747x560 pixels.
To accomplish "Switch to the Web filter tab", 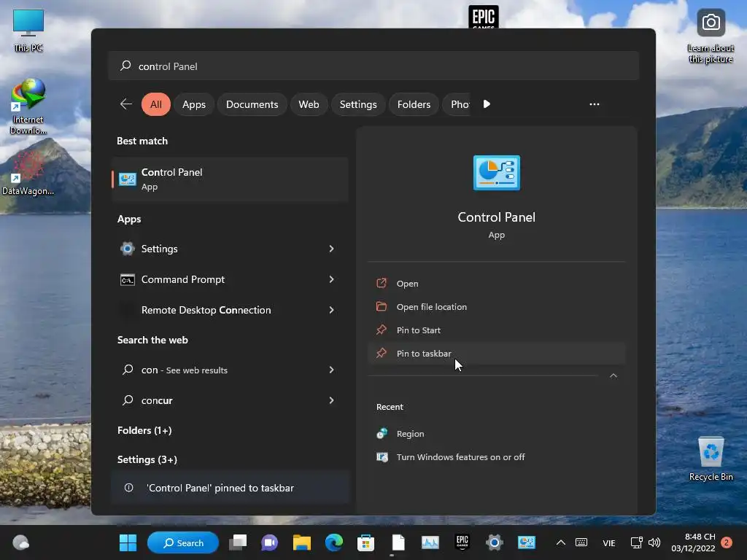I will point(309,104).
